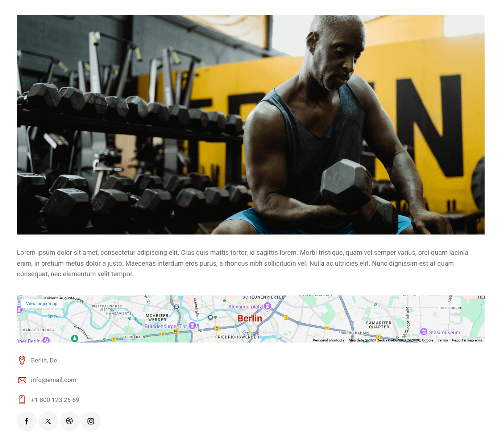The image size is (502, 448).
Task: Click the gym dumbbell hero image
Action: click(251, 125)
